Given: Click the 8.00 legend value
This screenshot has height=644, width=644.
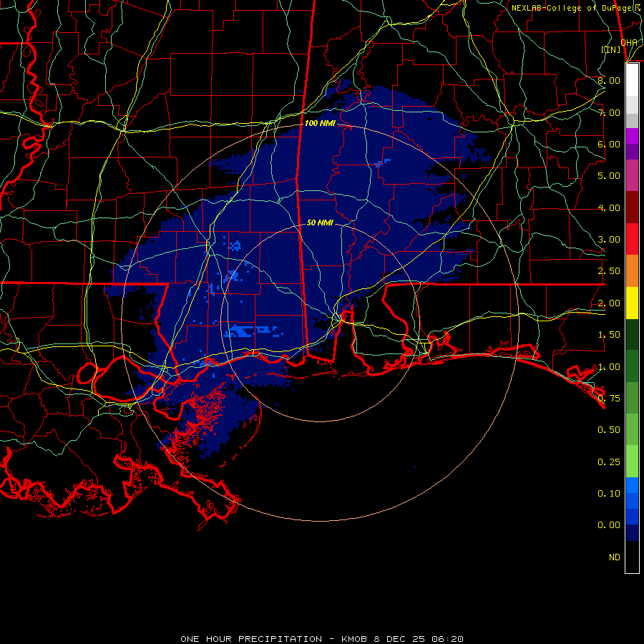Looking at the screenshot, I should [609, 80].
